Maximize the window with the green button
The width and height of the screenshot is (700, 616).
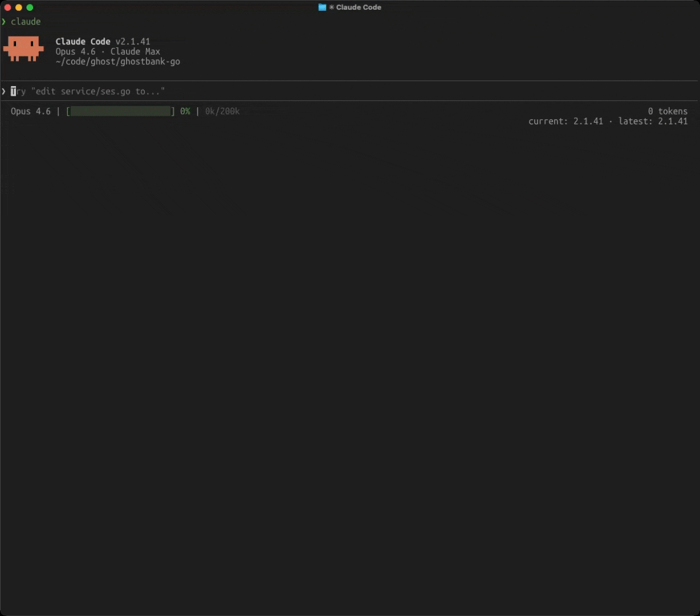[30, 7]
